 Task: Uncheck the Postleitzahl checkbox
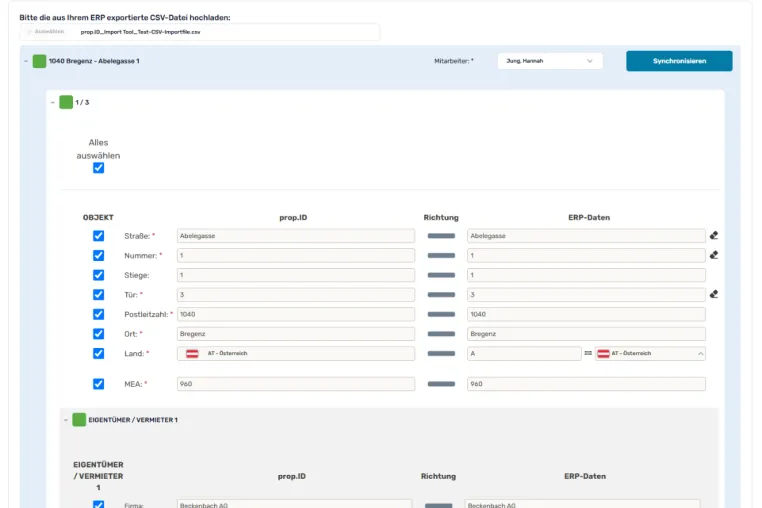click(99, 314)
